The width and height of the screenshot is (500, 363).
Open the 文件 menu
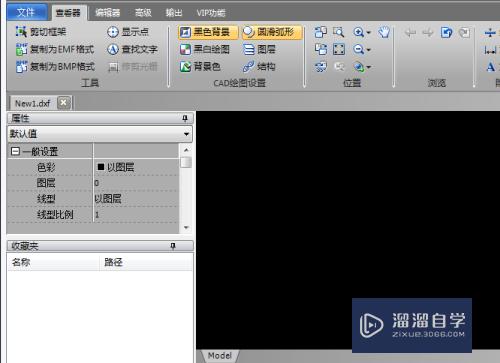point(27,12)
